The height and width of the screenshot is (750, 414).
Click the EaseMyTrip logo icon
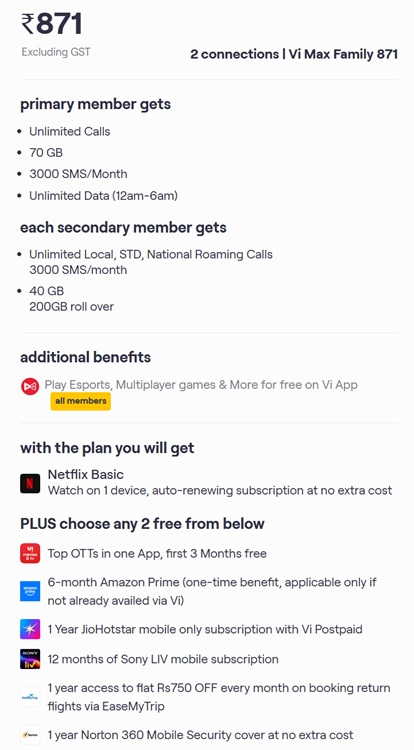30,697
